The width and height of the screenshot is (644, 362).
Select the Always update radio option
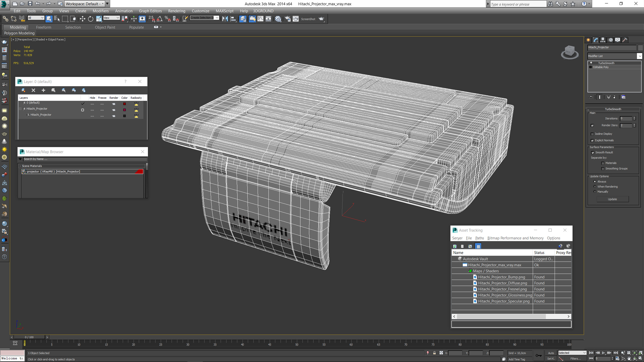595,182
